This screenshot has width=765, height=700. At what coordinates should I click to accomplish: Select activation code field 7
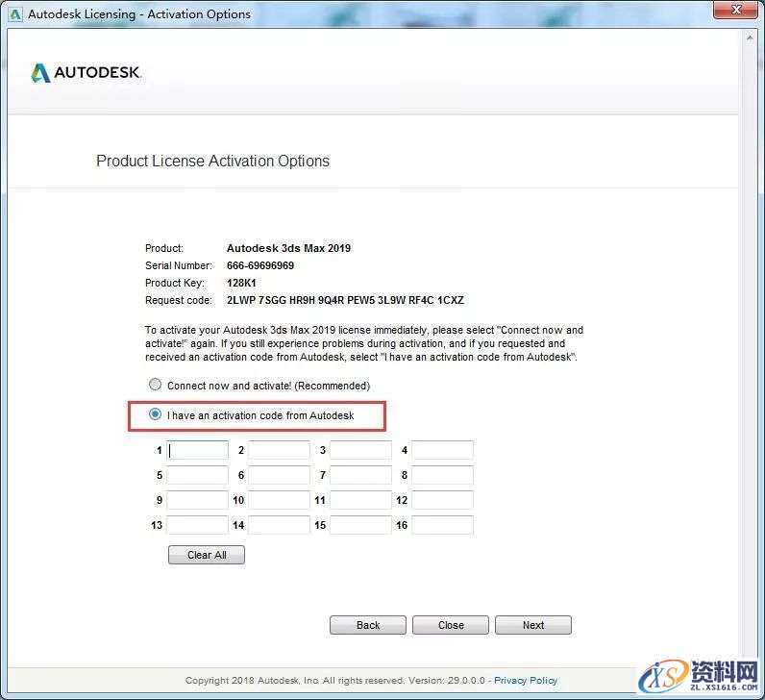tap(361, 475)
